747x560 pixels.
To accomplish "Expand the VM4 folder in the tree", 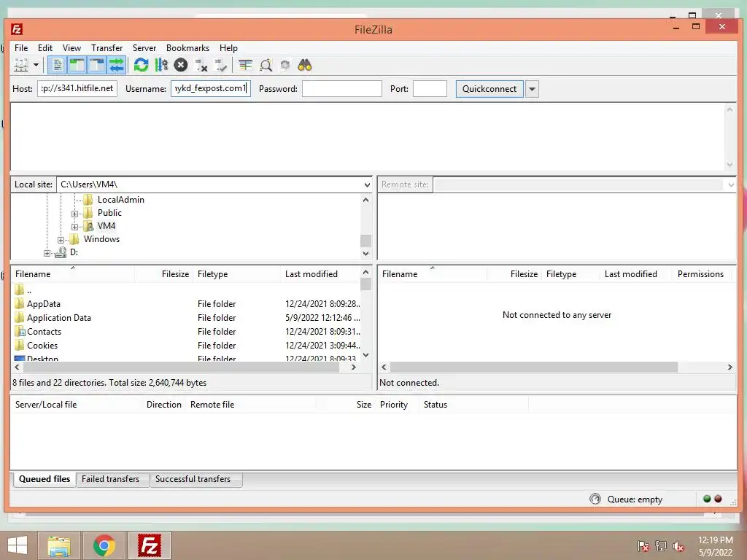I will 75,227.
